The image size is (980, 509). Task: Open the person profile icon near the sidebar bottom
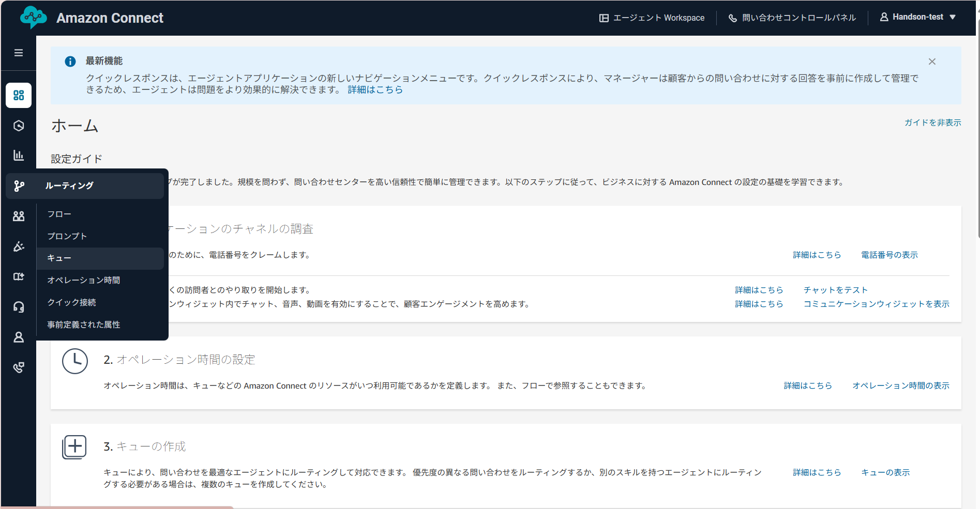point(19,337)
